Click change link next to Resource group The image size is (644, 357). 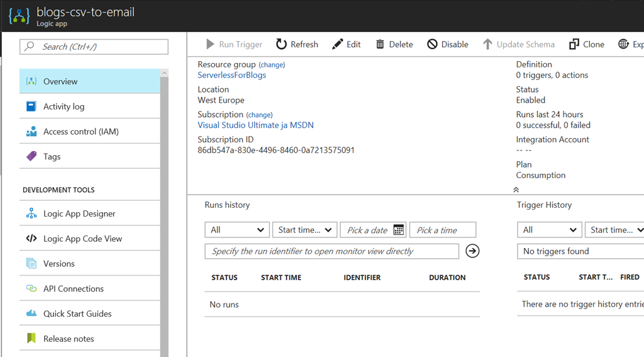[x=272, y=65]
